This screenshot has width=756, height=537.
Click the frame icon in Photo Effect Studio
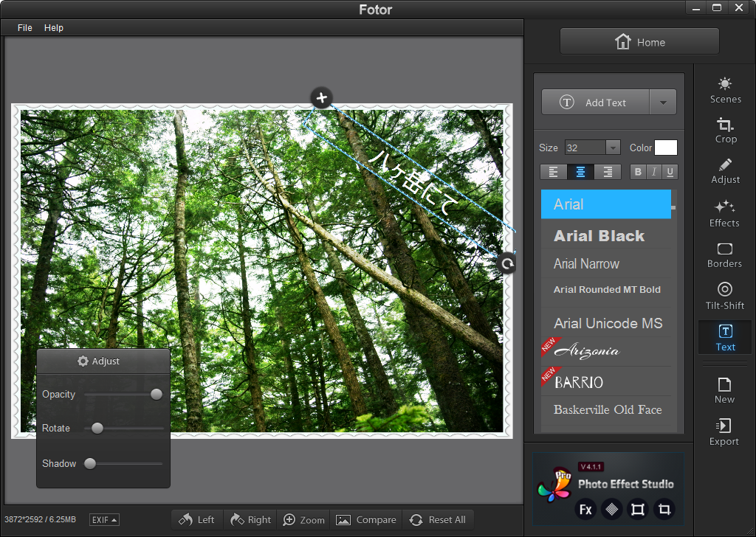638,510
